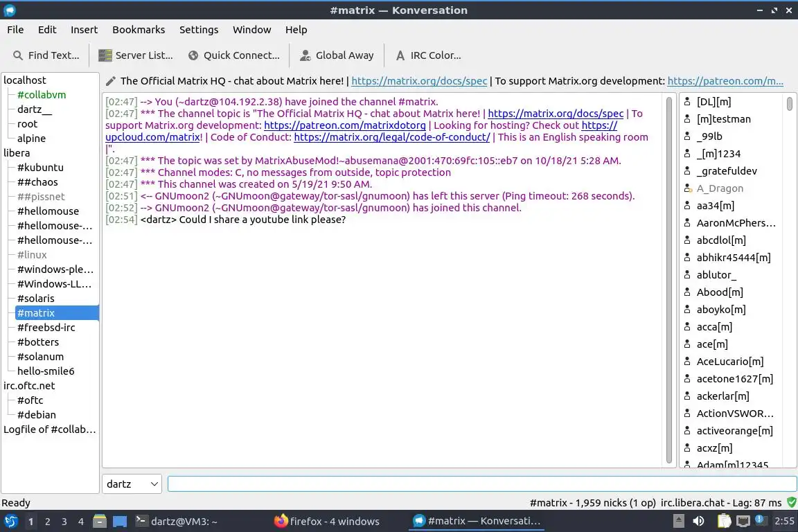Switch to dartz@VM3 terminal in taskbar
Screen dimensions: 798x532
pyautogui.click(x=177, y=522)
